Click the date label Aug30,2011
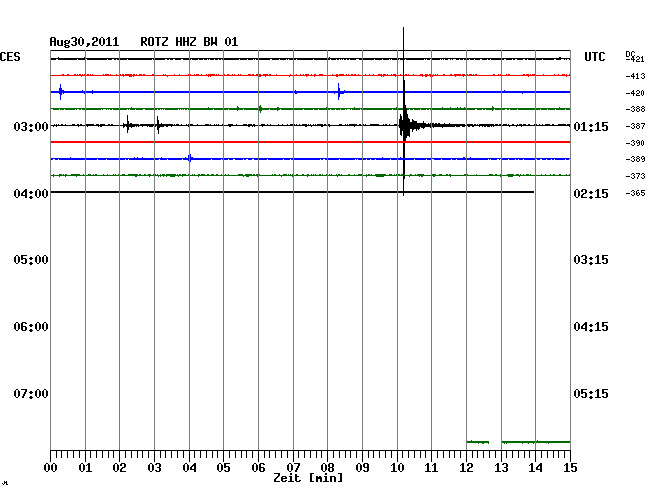Viewport: 650px width, 494px height. (84, 42)
